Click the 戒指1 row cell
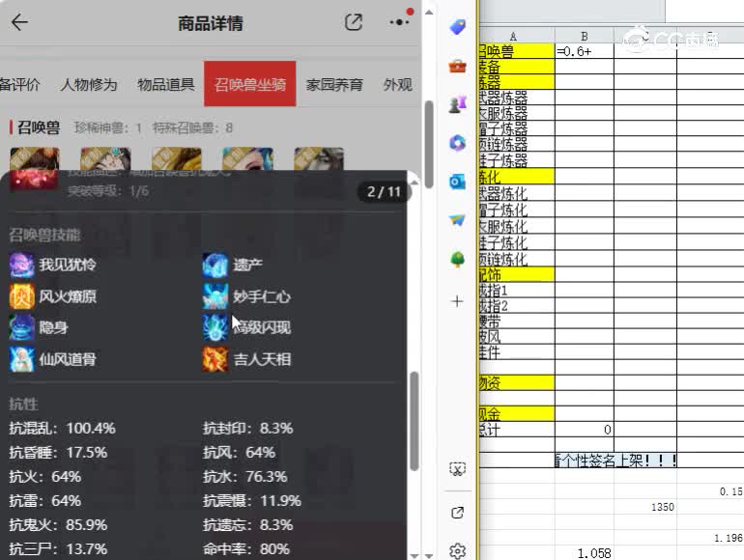744x560 pixels. [x=516, y=290]
